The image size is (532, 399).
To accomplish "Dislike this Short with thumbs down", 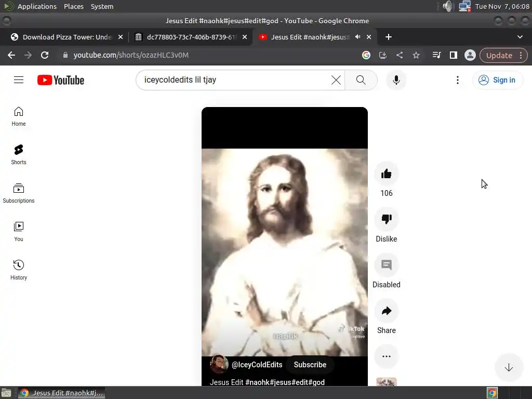I will pos(386,219).
